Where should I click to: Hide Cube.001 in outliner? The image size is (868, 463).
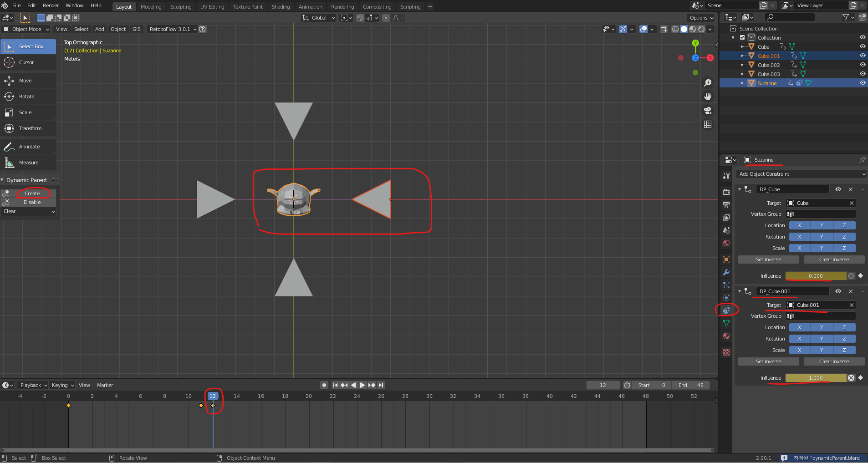point(863,56)
